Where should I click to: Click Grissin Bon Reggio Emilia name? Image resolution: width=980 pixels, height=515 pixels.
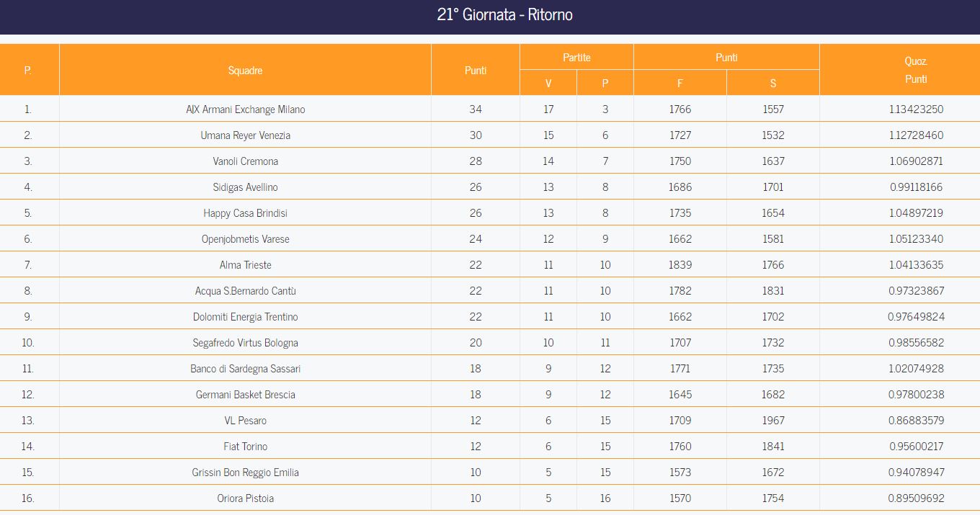point(246,473)
